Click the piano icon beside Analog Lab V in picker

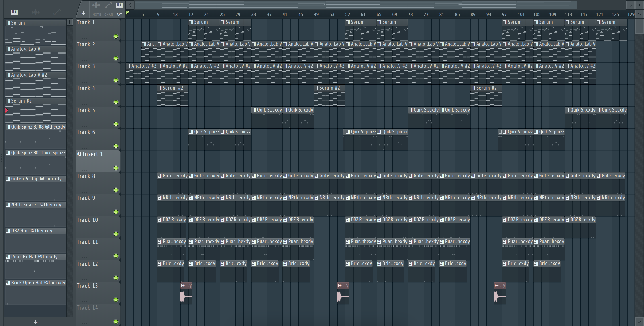point(8,49)
